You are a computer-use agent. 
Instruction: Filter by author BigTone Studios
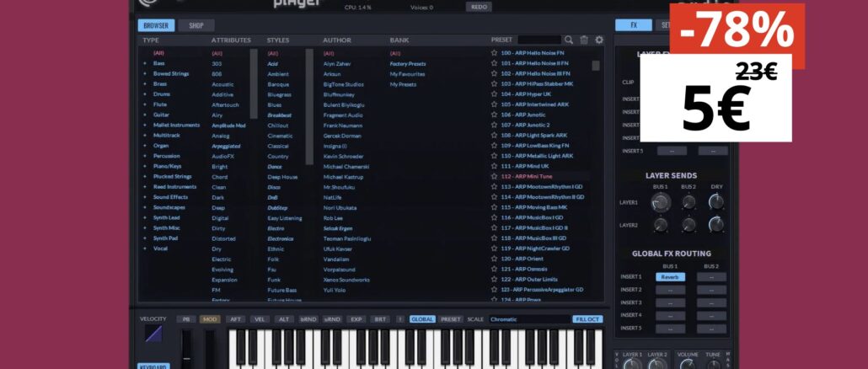(343, 84)
